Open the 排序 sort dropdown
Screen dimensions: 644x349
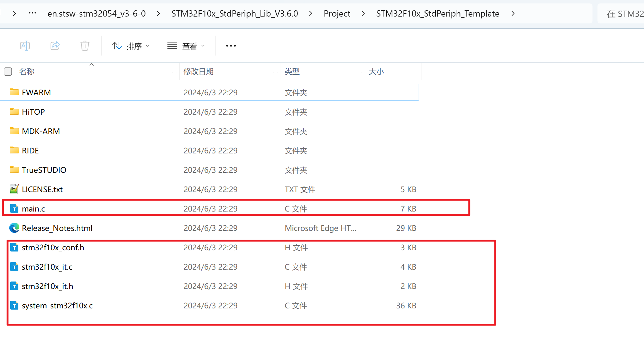tap(130, 46)
